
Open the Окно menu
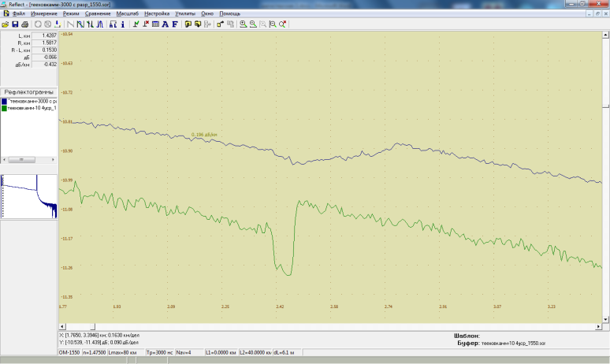pyautogui.click(x=207, y=13)
